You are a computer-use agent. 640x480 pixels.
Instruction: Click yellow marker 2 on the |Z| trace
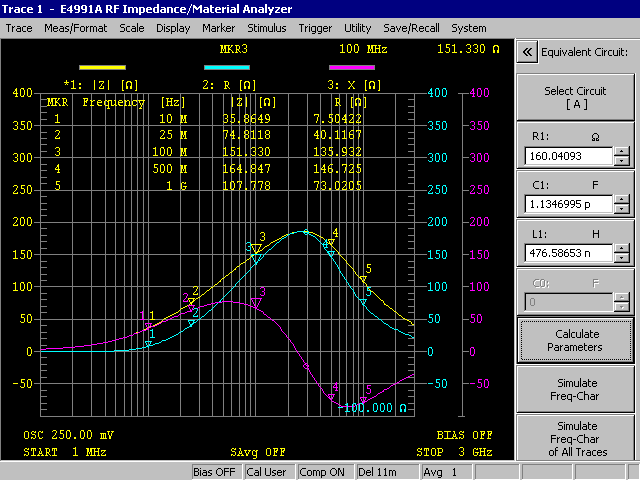point(191,301)
